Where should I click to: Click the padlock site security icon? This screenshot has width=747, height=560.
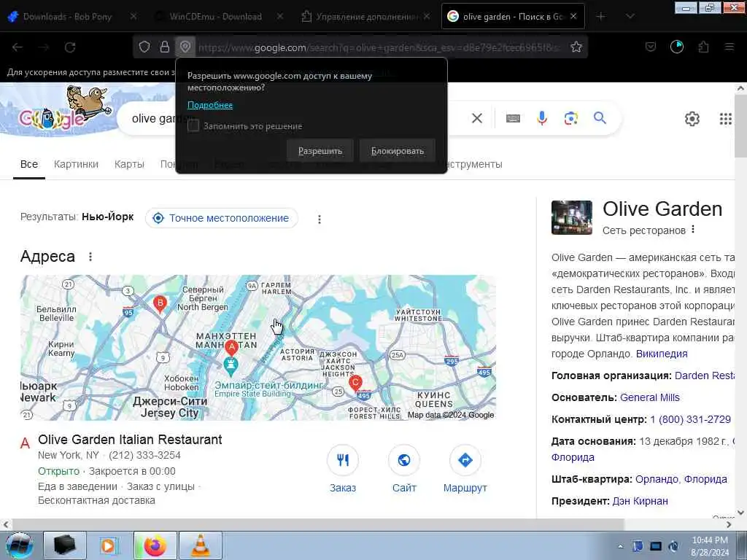165,47
